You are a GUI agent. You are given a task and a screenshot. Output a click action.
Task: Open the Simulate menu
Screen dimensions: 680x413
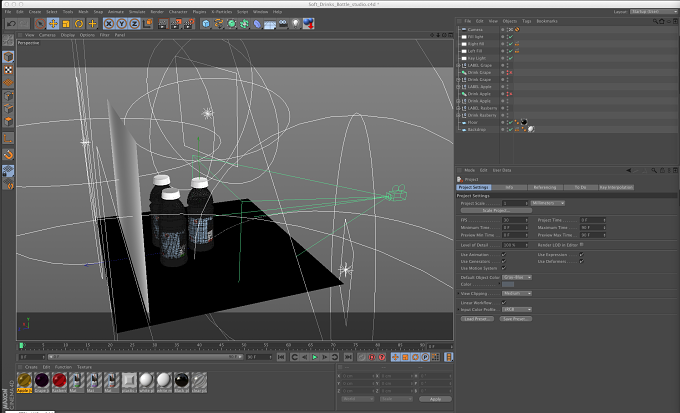click(x=137, y=12)
